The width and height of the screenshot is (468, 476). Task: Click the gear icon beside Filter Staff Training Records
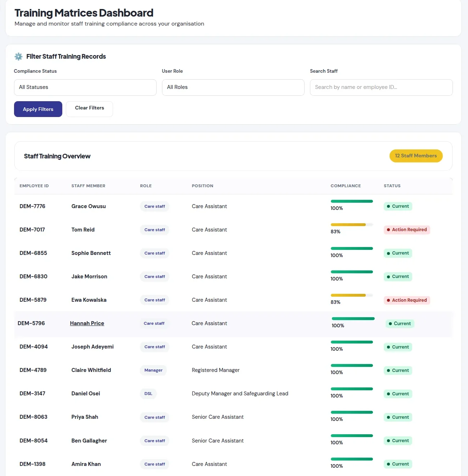tap(18, 57)
